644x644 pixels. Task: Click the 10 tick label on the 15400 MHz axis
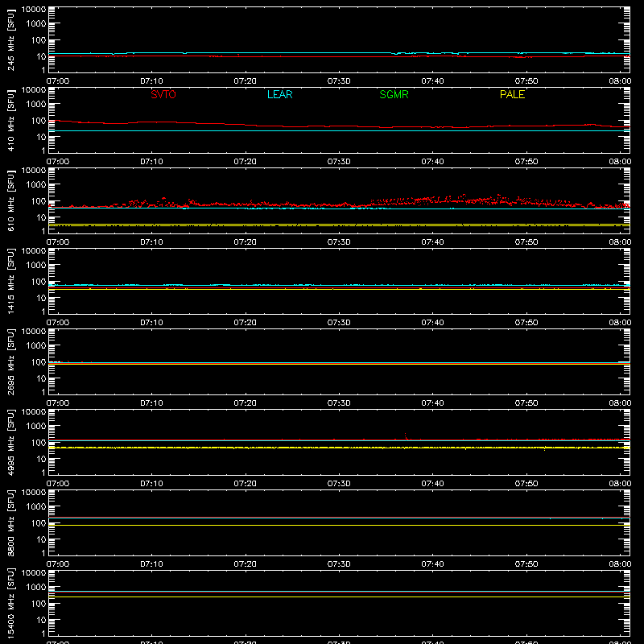click(41, 620)
